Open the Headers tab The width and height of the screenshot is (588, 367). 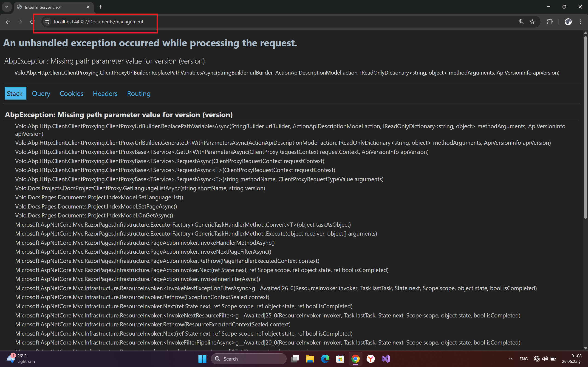pyautogui.click(x=105, y=93)
